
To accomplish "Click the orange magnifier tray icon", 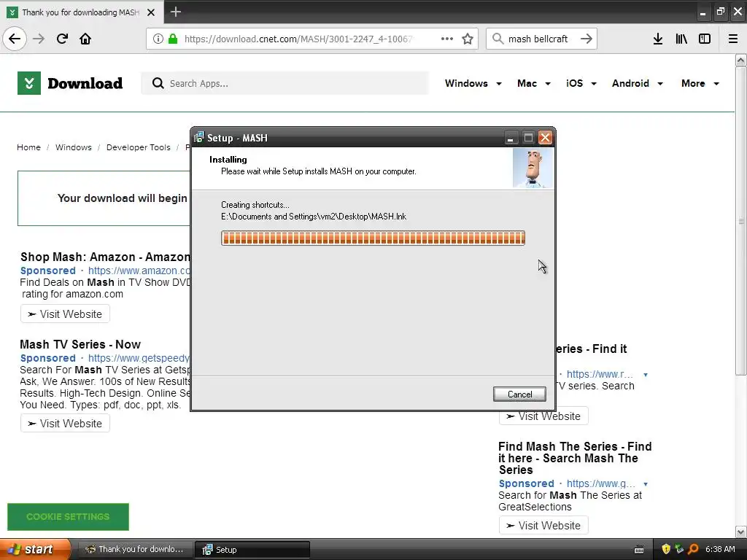I will click(693, 549).
